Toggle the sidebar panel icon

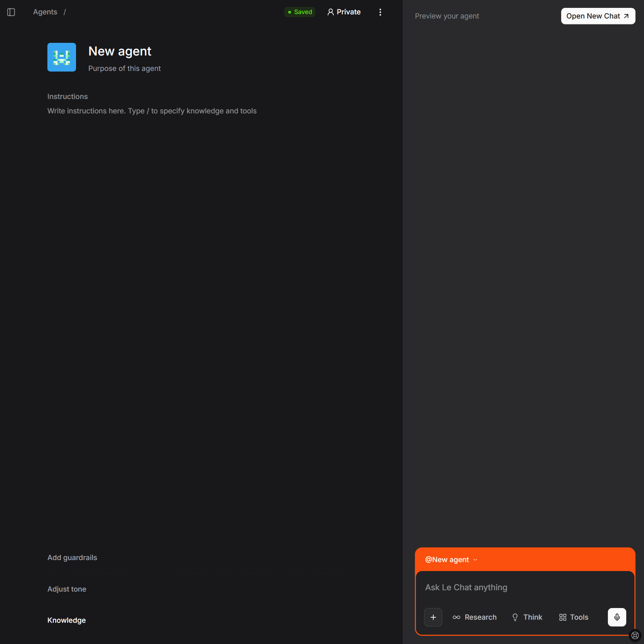[x=11, y=12]
